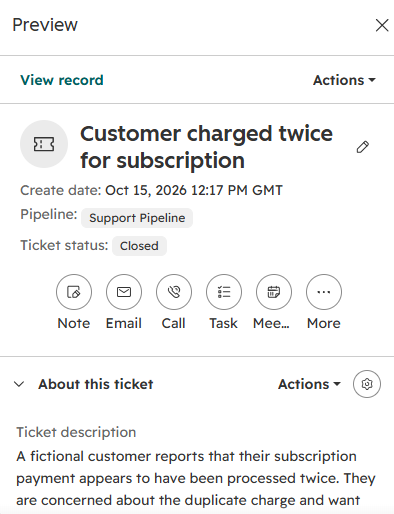
Task: Click the Note label
Action: tap(74, 323)
